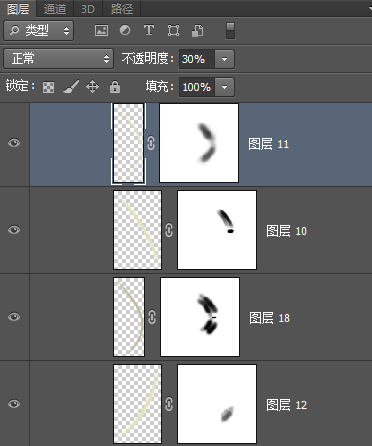Viewport: 372px width, 446px height.
Task: Click the lock position icon
Action: [92, 87]
